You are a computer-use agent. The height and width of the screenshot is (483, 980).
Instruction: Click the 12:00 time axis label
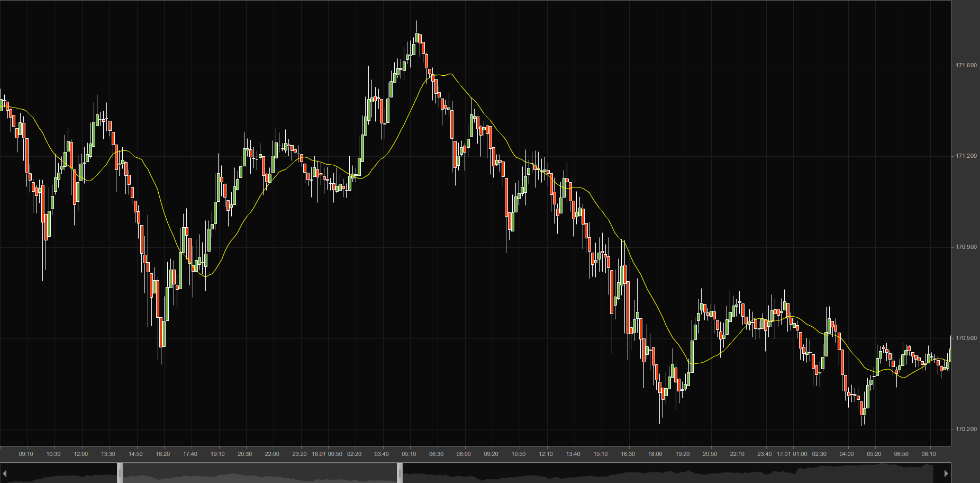coord(81,454)
